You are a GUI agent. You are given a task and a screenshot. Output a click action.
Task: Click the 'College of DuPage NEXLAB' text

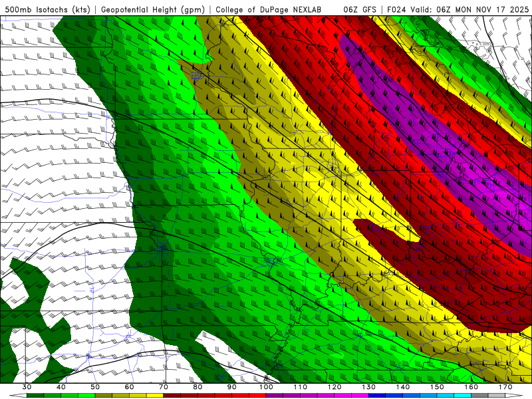269,9
